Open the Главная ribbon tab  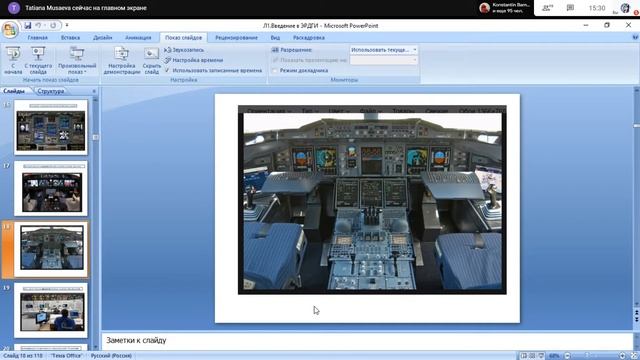[38, 38]
